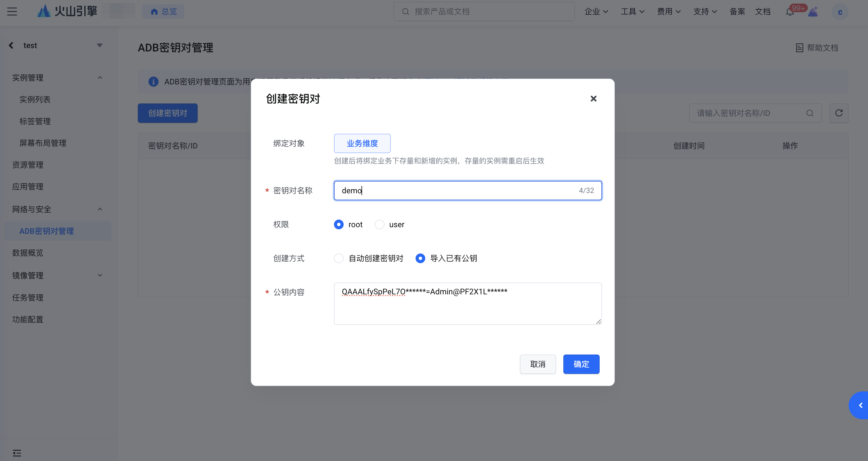Open the test project dropdown
868x461 pixels.
(99, 45)
